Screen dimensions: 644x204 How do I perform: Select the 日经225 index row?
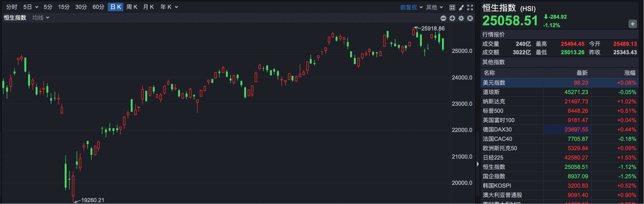559,158
